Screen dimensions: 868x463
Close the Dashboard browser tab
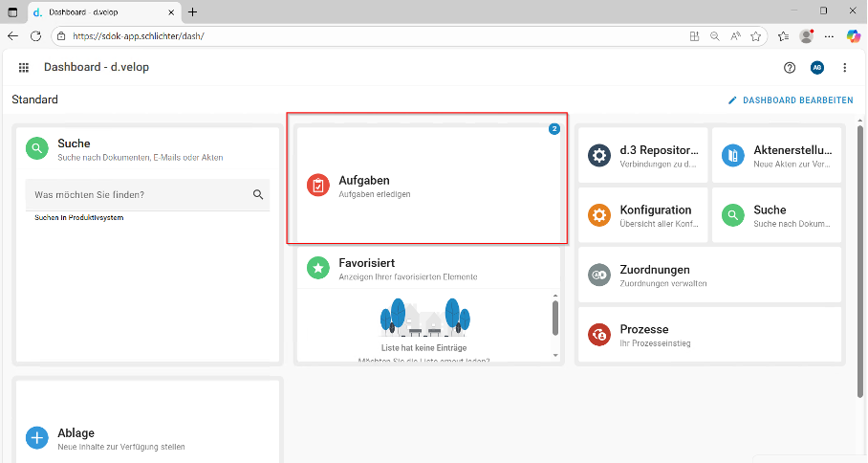tap(171, 12)
